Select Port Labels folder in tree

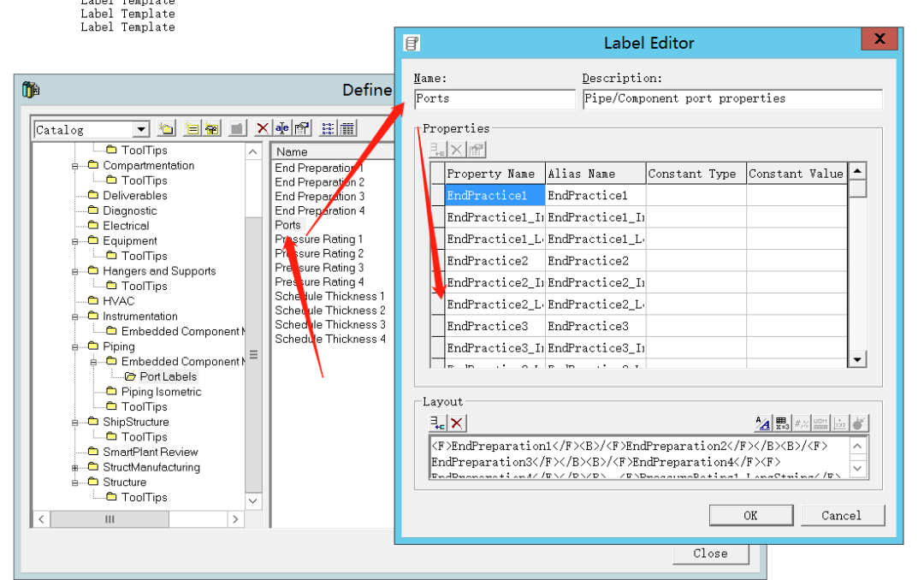point(168,376)
